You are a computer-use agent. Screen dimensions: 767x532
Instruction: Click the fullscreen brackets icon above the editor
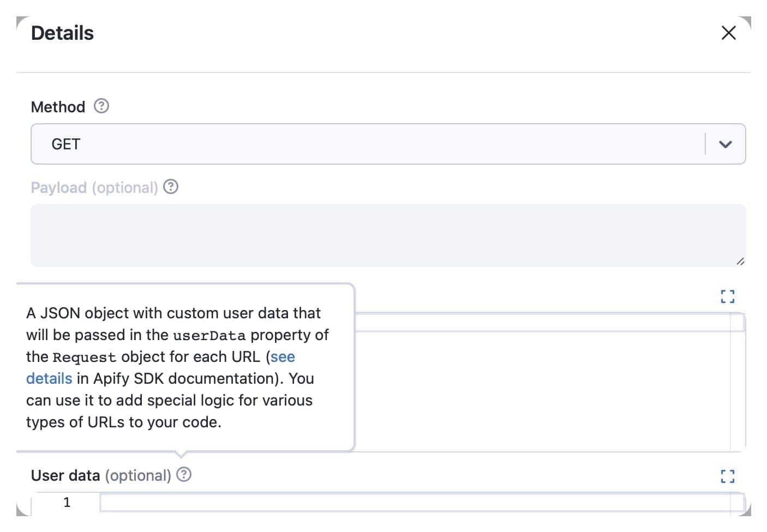727,296
